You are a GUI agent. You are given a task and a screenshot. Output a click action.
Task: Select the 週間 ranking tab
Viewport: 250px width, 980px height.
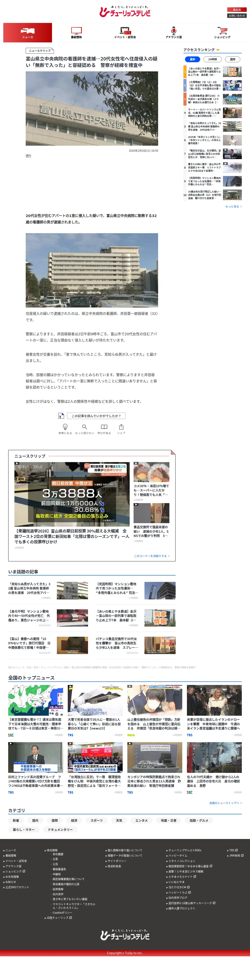click(232, 59)
